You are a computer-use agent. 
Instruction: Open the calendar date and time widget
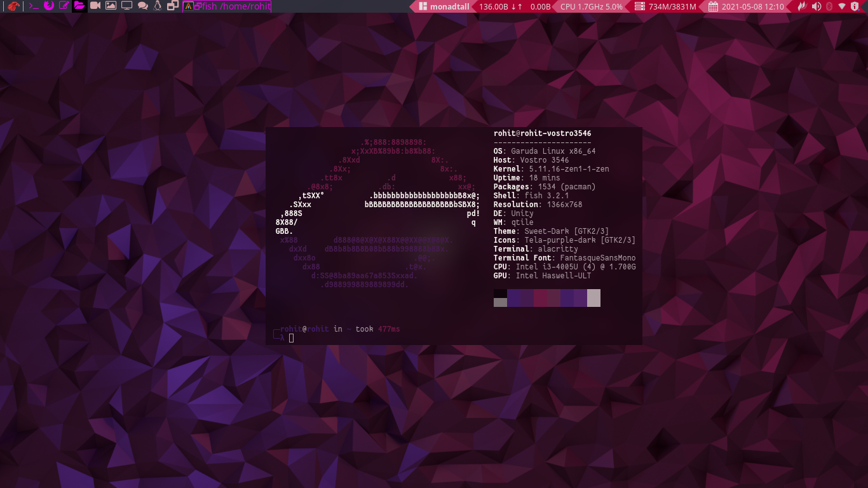coord(747,6)
